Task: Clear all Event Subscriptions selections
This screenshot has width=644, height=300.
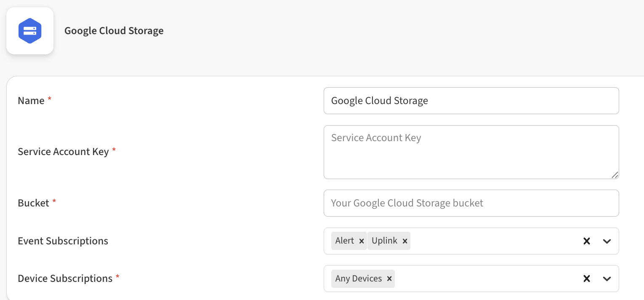Action: (x=586, y=241)
